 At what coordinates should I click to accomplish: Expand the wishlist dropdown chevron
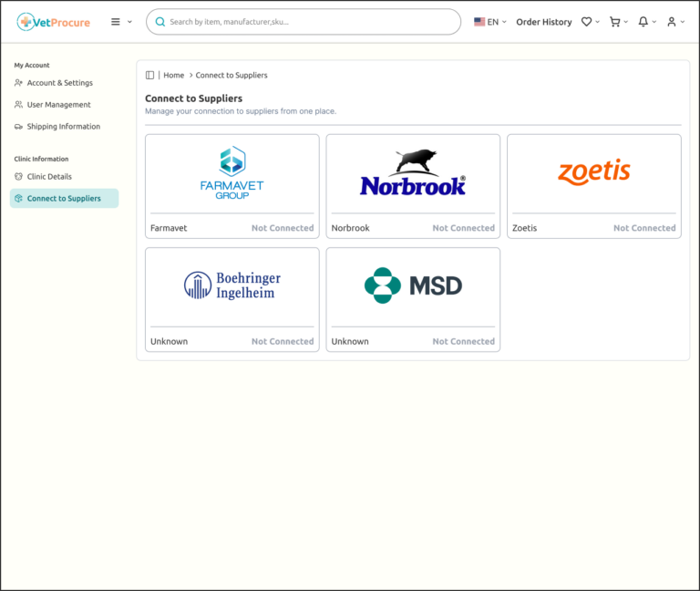597,22
